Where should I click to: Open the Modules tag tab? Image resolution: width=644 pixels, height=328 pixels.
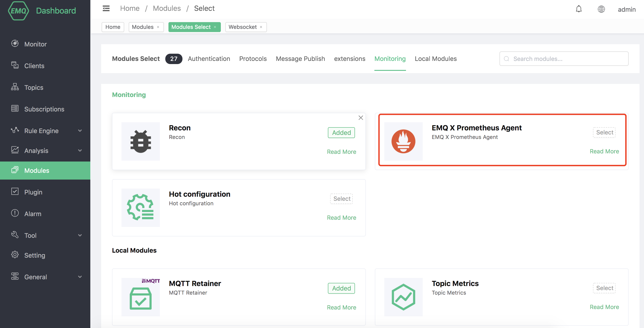click(x=142, y=27)
